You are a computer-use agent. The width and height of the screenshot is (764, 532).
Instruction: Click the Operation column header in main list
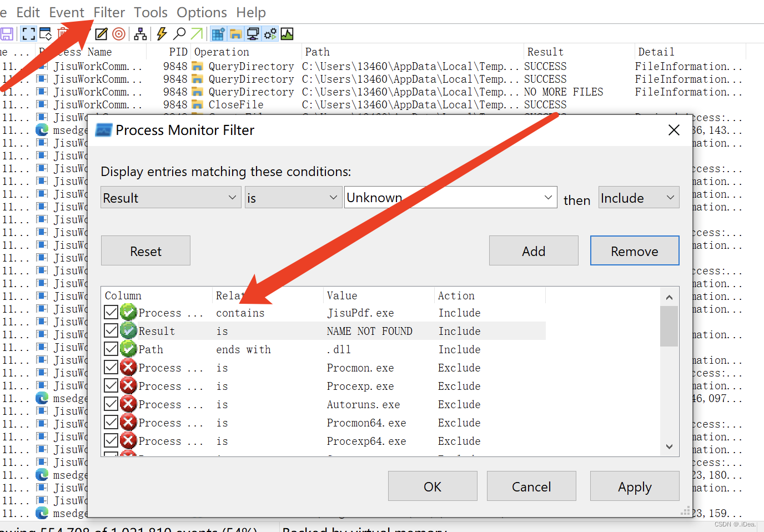point(246,52)
